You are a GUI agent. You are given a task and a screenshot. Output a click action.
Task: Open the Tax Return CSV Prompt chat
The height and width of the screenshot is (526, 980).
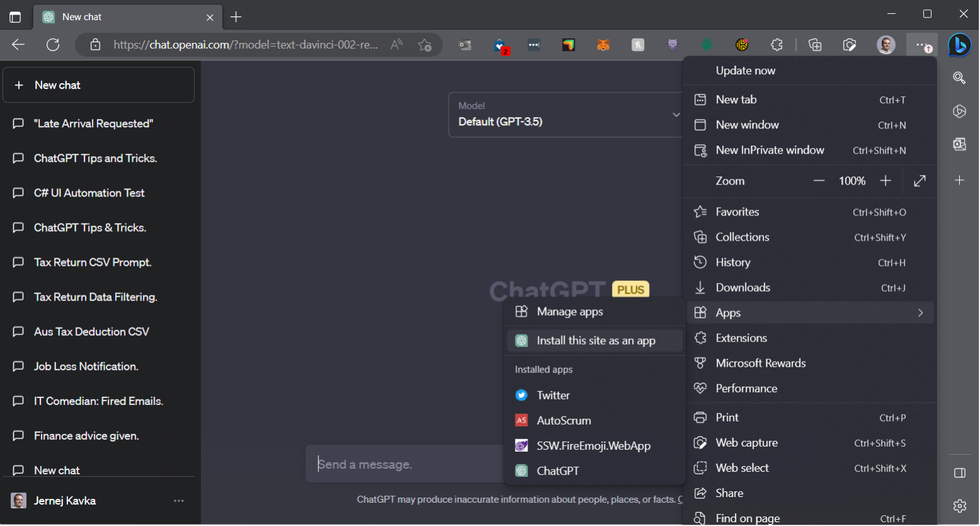[x=93, y=262]
